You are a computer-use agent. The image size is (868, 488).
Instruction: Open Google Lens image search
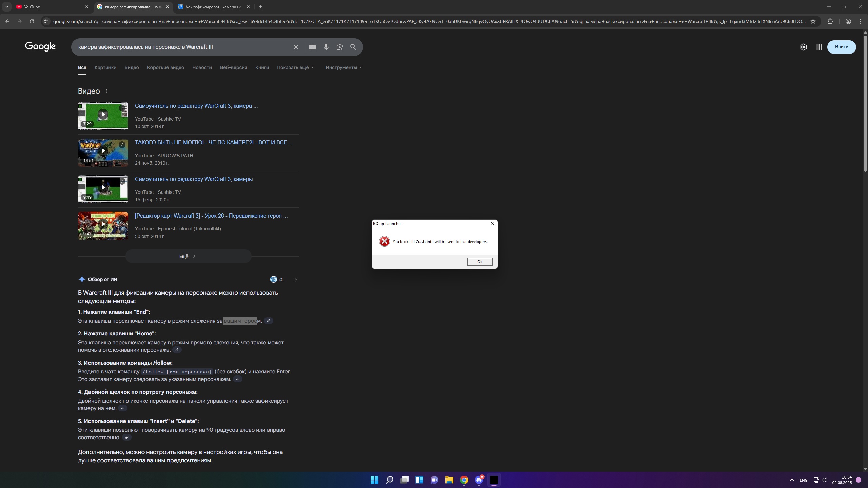pos(340,47)
